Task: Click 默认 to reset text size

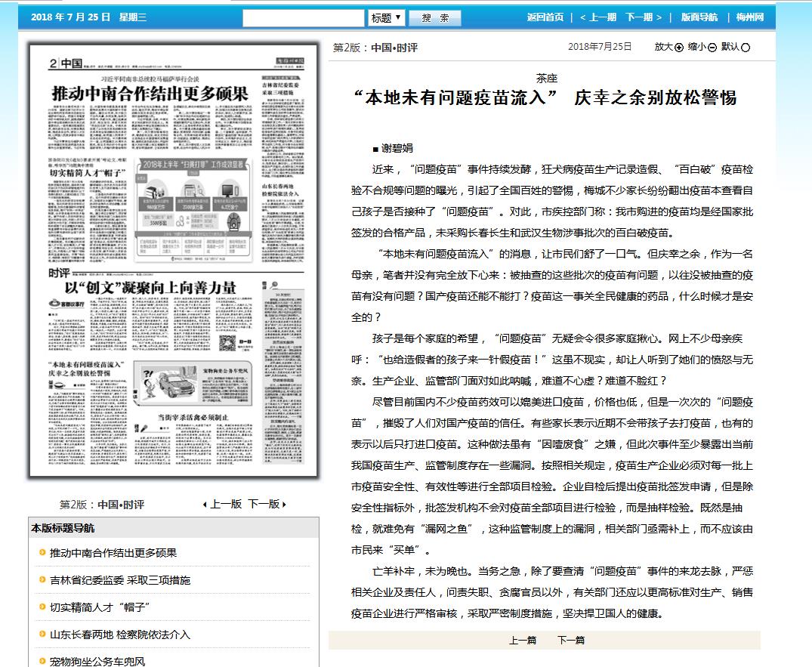Action: [730, 47]
